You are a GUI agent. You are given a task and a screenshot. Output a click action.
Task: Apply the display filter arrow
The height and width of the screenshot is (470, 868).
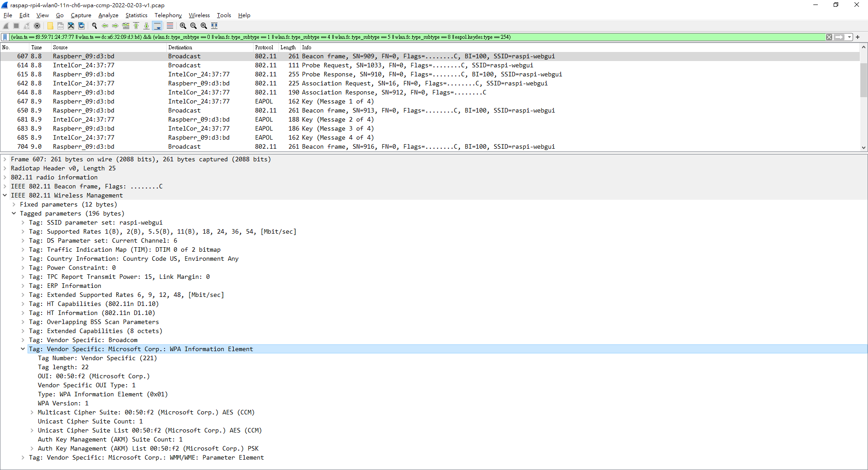839,37
